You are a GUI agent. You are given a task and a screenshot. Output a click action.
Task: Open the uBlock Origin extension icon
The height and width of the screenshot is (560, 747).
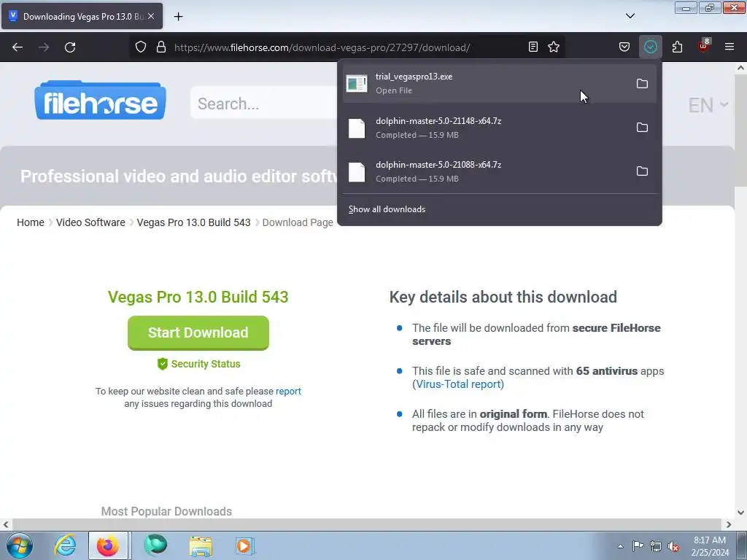tap(704, 46)
